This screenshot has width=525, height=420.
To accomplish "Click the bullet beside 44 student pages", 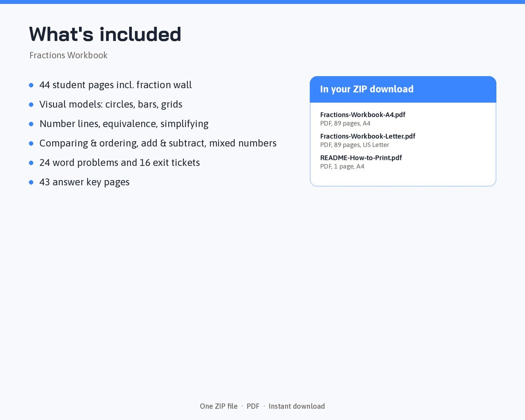I will point(31,85).
